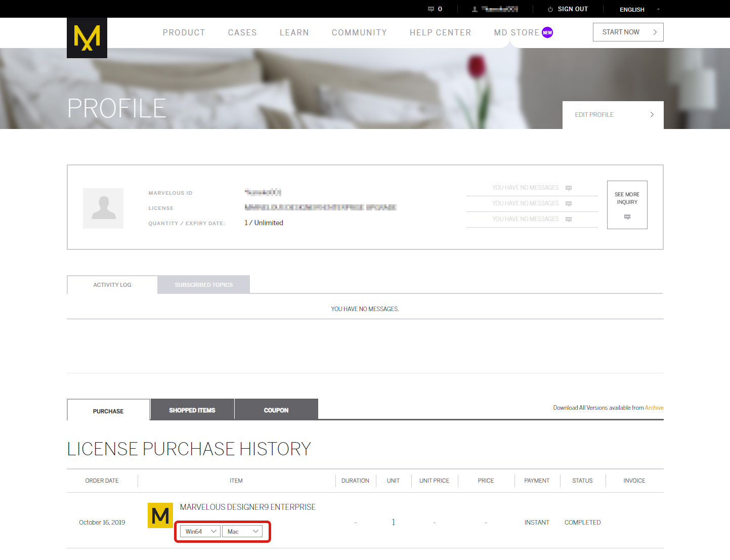The height and width of the screenshot is (560, 730).
Task: Click the blurred username in top bar
Action: [500, 9]
